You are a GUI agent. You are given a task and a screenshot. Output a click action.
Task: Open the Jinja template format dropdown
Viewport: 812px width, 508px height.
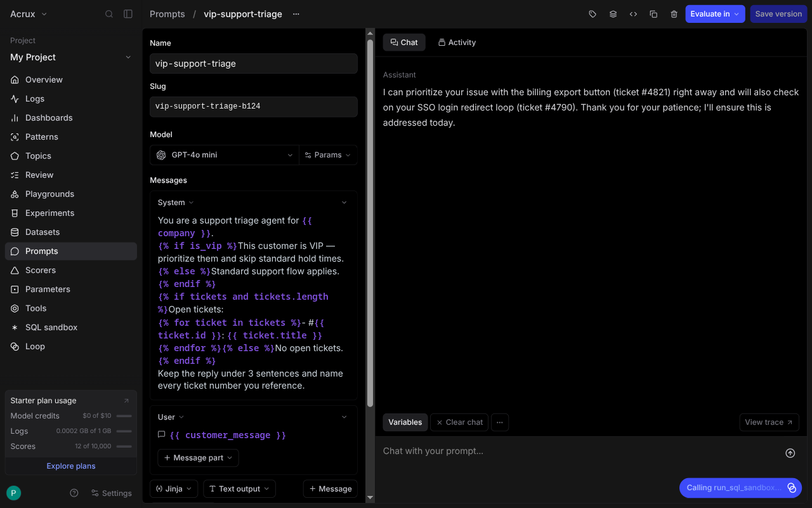pyautogui.click(x=174, y=489)
